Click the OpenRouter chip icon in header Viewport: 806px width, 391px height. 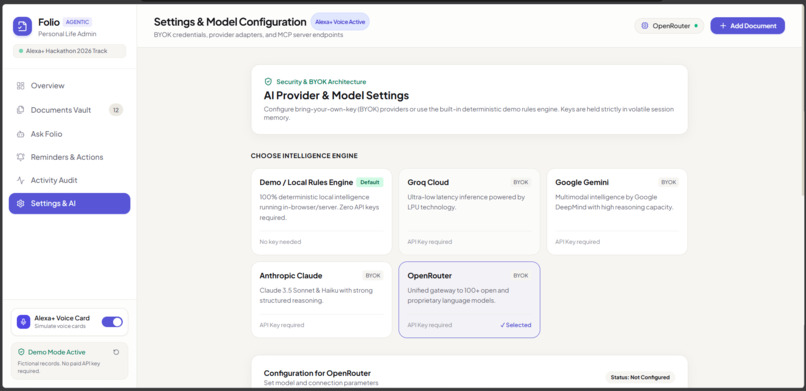[x=645, y=26]
